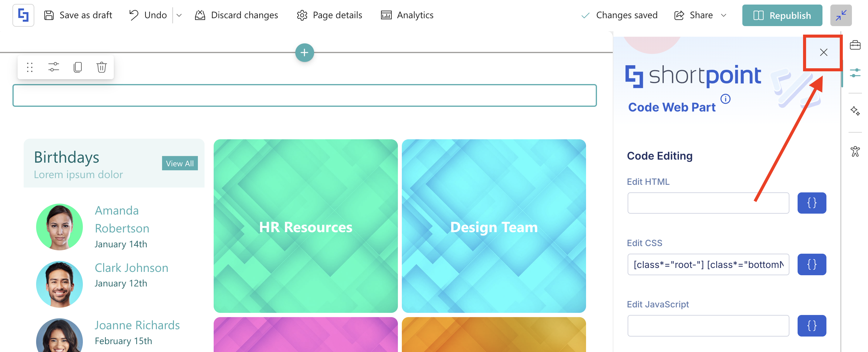Open web part settings sliders icon
Screen dimensions: 868x352
coord(54,67)
